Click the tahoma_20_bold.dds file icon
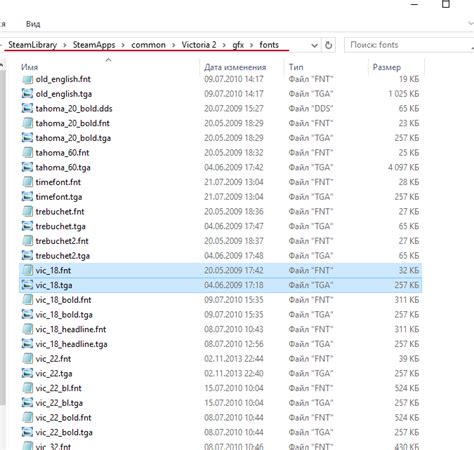Image resolution: width=474 pixels, height=450 pixels. coord(27,109)
